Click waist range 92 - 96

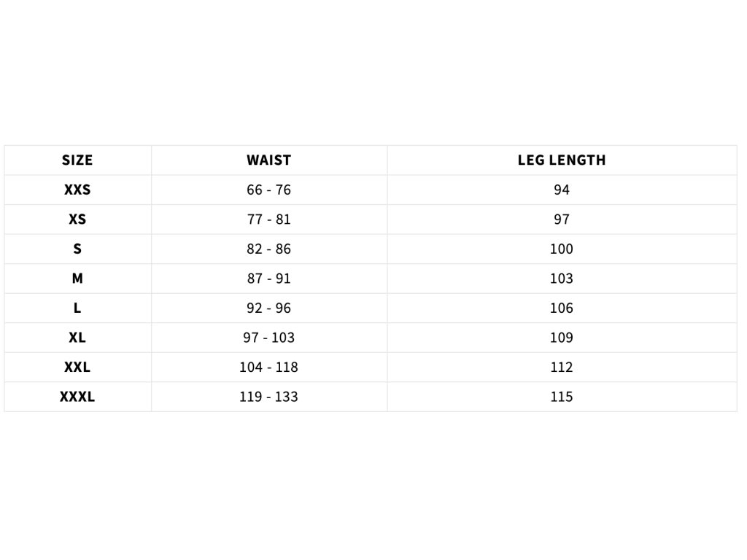pyautogui.click(x=268, y=308)
